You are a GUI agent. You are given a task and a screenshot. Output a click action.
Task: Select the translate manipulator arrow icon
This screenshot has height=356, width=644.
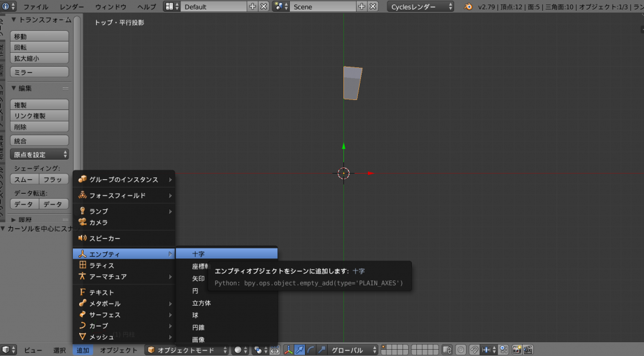point(299,350)
